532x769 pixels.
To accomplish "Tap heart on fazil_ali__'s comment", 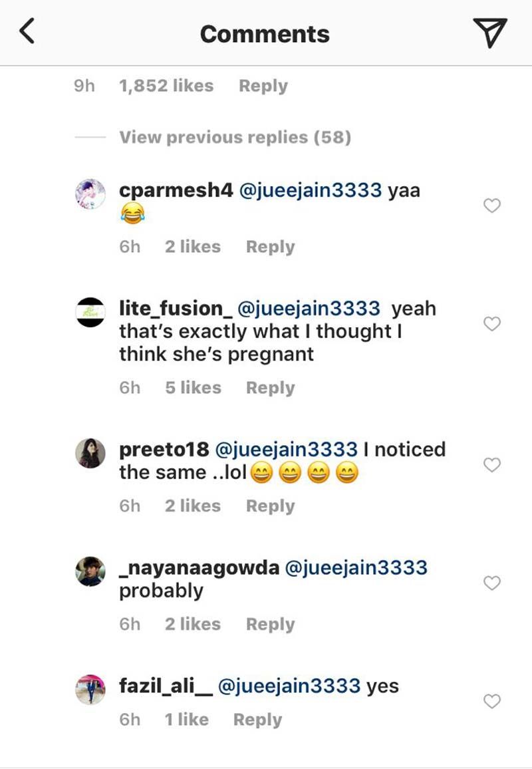I will (491, 701).
